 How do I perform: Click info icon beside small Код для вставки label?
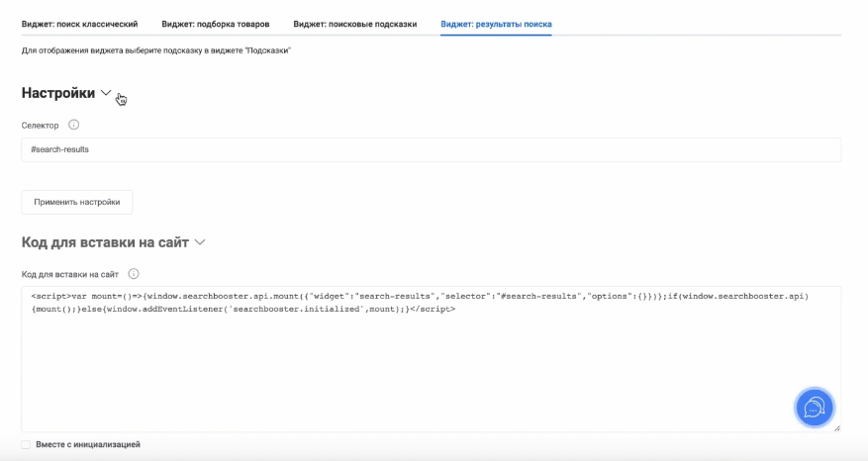coord(134,274)
